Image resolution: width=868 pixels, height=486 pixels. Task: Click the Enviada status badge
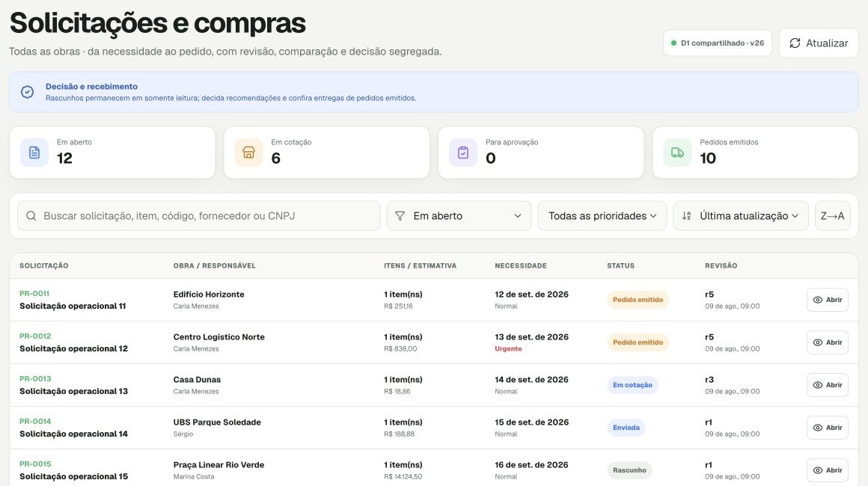pyautogui.click(x=626, y=428)
